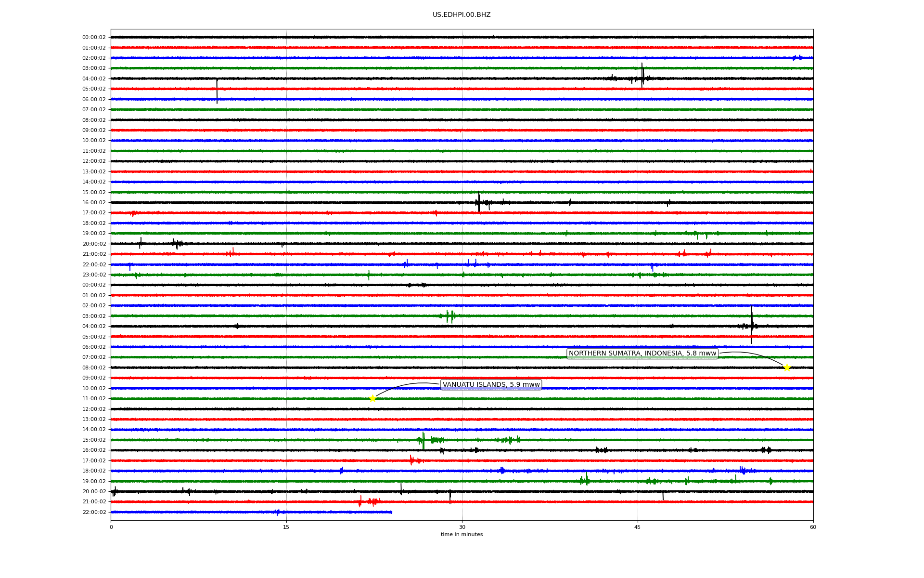
Task: Select the NORTHERN SUMATRA, INDONESIA, 5.8 mww annotation
Action: click(x=642, y=354)
